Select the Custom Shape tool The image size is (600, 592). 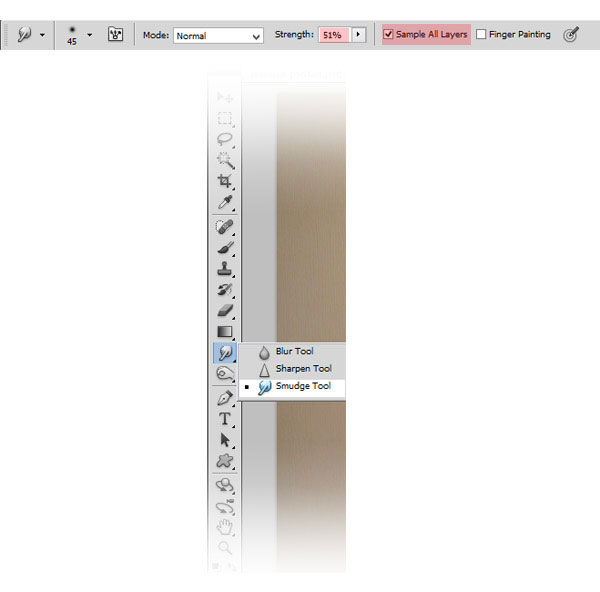pos(225,461)
